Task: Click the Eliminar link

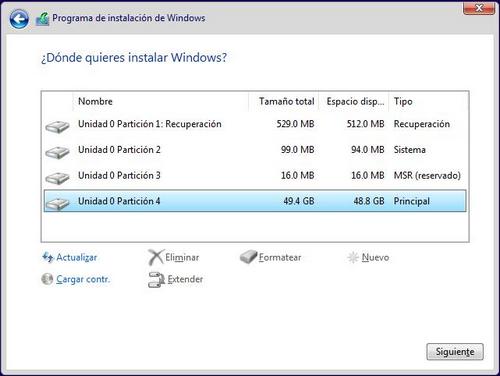Action: (182, 257)
